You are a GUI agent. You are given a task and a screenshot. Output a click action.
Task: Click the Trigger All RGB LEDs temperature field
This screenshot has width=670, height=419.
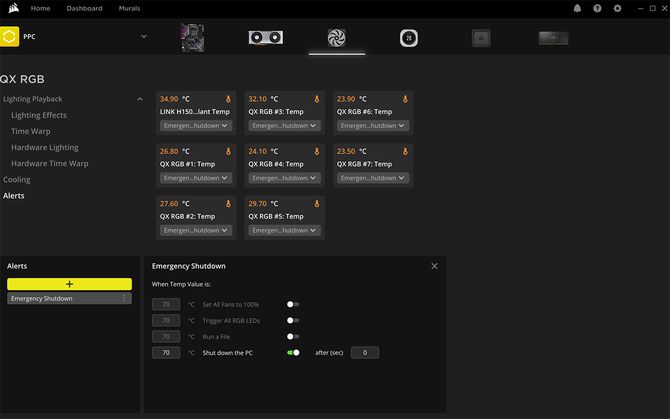pos(166,320)
